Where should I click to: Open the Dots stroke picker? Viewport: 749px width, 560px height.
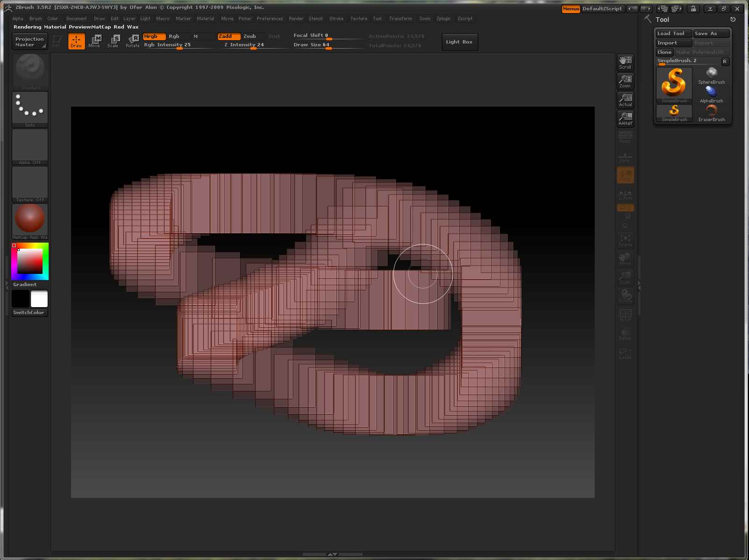click(x=30, y=109)
